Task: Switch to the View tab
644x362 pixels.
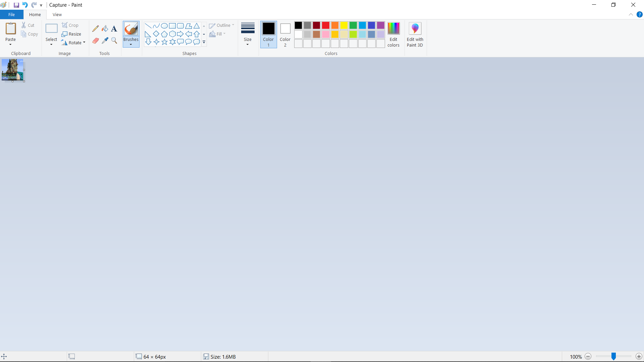Action: (57, 14)
